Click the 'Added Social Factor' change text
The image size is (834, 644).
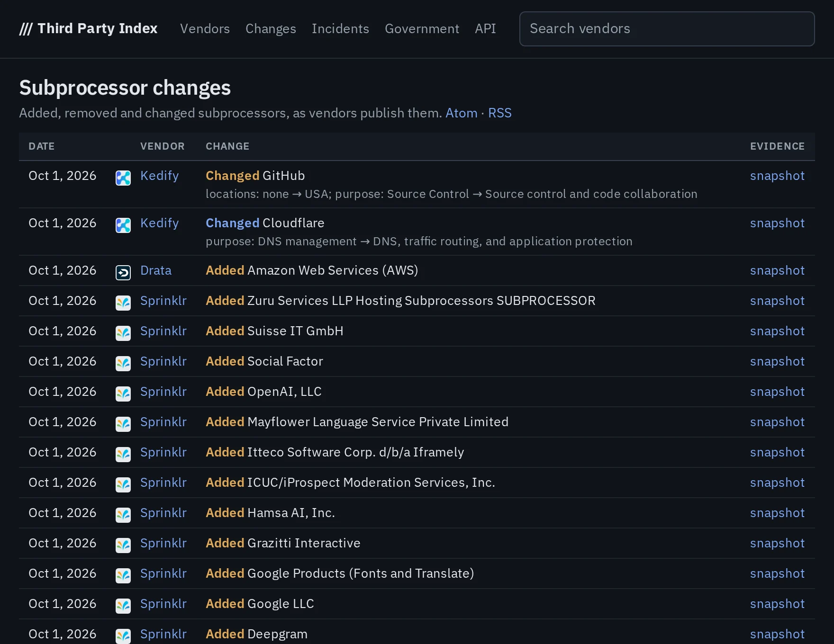pos(264,361)
